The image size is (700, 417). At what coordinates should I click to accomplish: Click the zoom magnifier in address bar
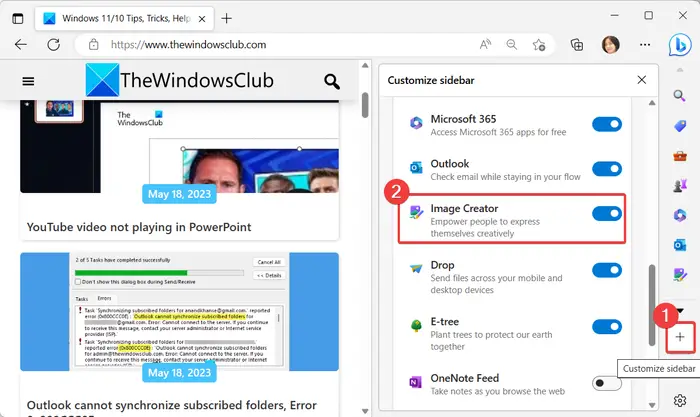512,45
